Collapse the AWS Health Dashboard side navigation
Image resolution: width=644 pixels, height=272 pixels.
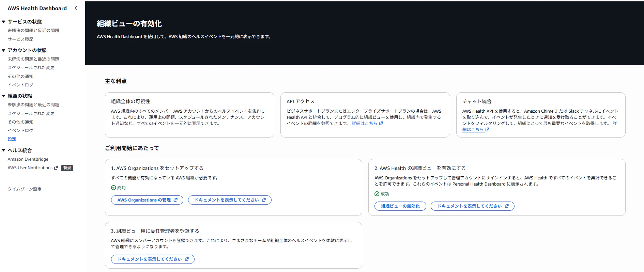[x=76, y=8]
